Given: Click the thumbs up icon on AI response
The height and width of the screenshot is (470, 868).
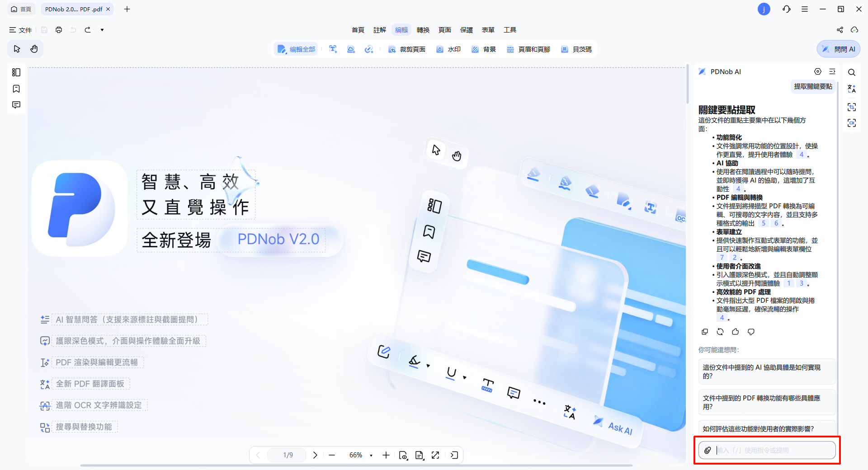Looking at the screenshot, I should point(736,332).
